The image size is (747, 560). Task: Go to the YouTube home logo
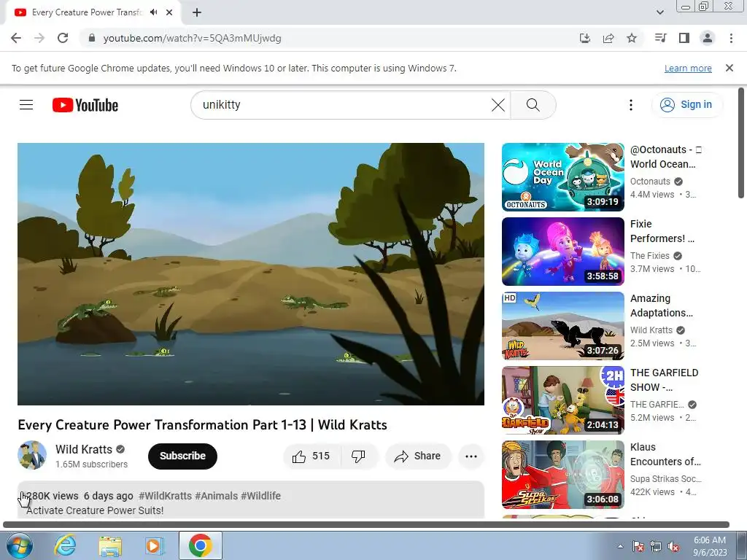pos(85,105)
